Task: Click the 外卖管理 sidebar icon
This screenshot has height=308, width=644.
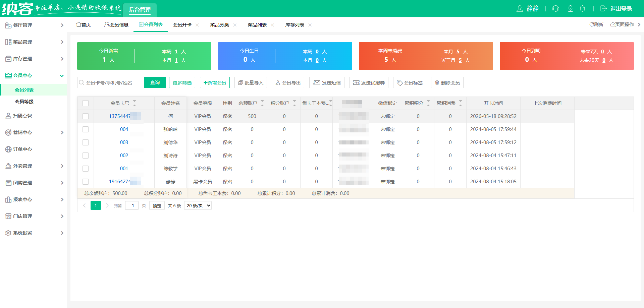Action: (x=8, y=166)
